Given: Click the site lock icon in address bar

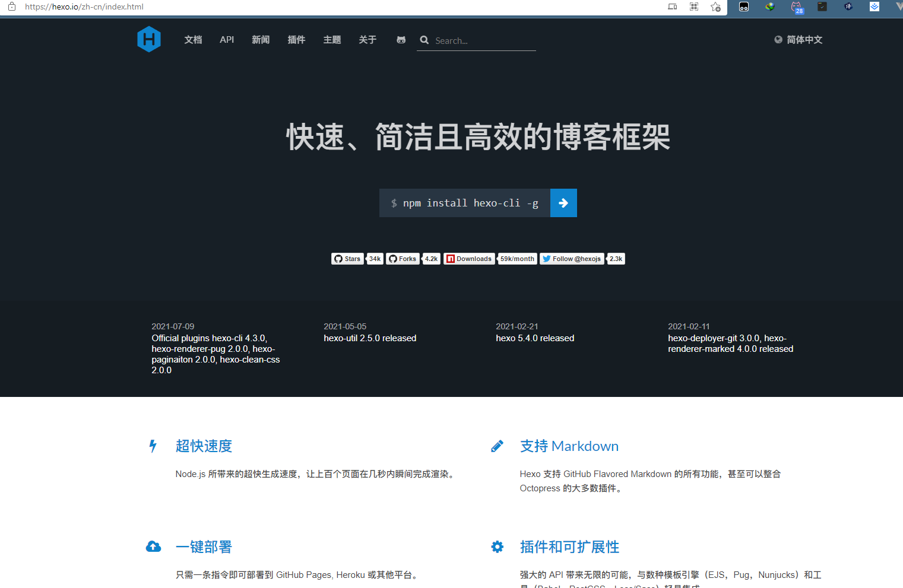Looking at the screenshot, I should coord(11,7).
